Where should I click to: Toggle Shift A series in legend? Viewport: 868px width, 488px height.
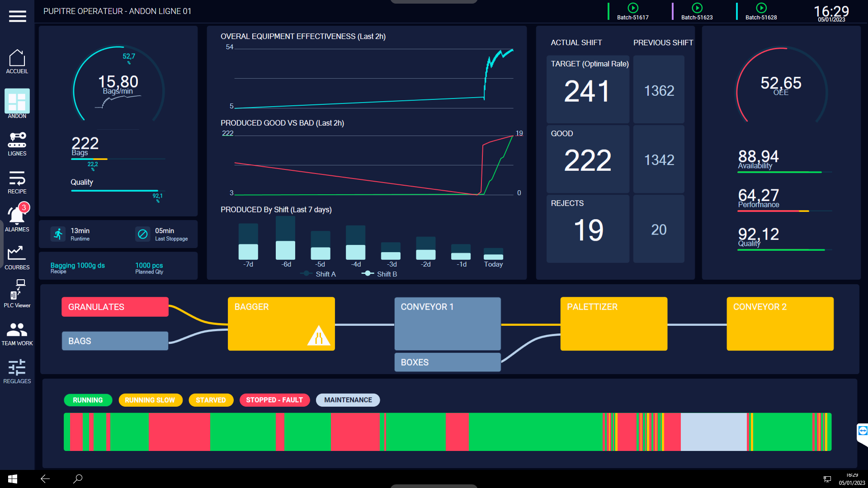point(320,274)
